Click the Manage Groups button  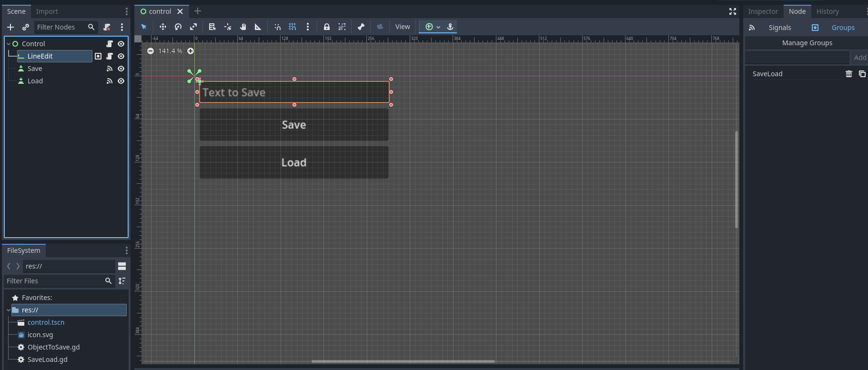(x=807, y=43)
